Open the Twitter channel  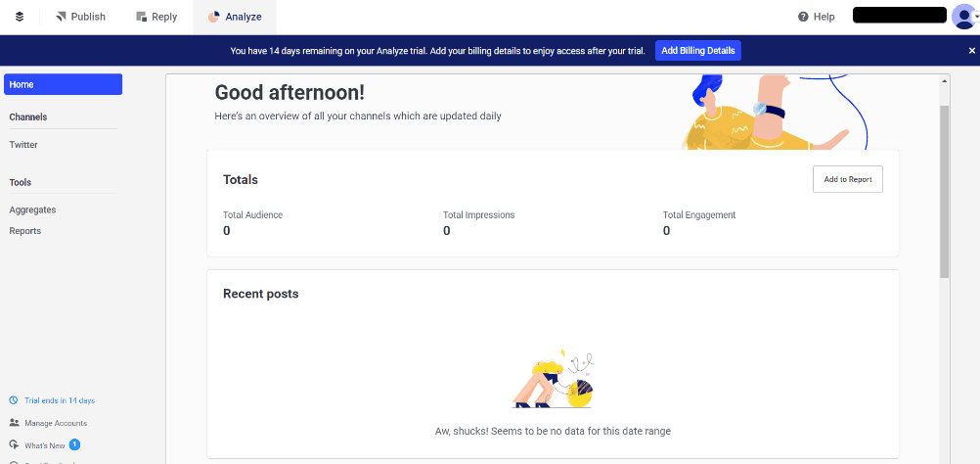click(x=23, y=145)
